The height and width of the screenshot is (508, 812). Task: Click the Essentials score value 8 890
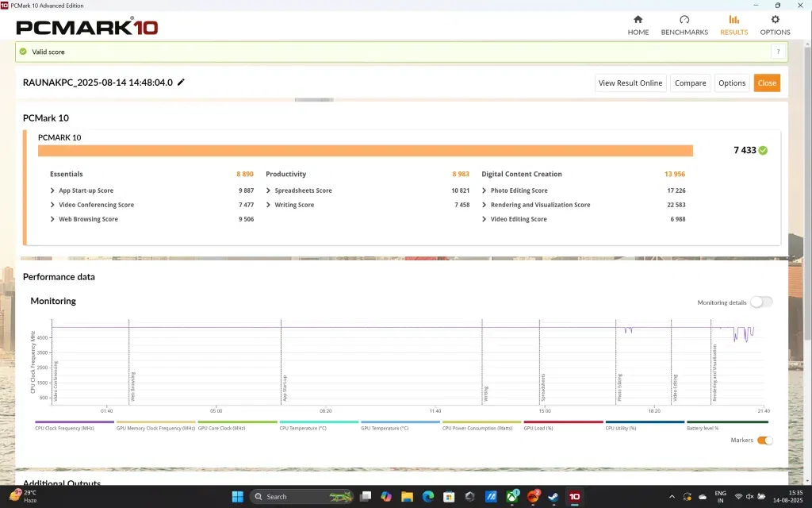point(245,174)
